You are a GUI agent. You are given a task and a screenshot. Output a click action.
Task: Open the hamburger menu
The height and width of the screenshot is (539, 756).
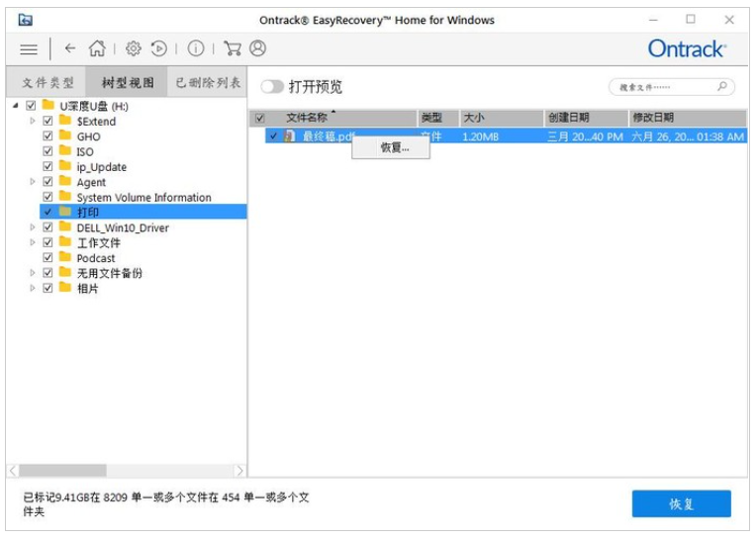tap(29, 48)
